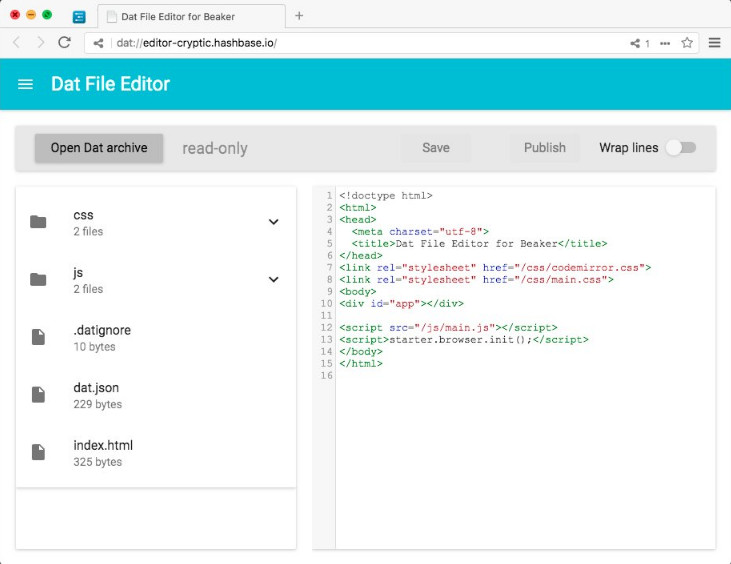
Task: Open the Beaker browser hamburger menu
Action: [x=715, y=43]
